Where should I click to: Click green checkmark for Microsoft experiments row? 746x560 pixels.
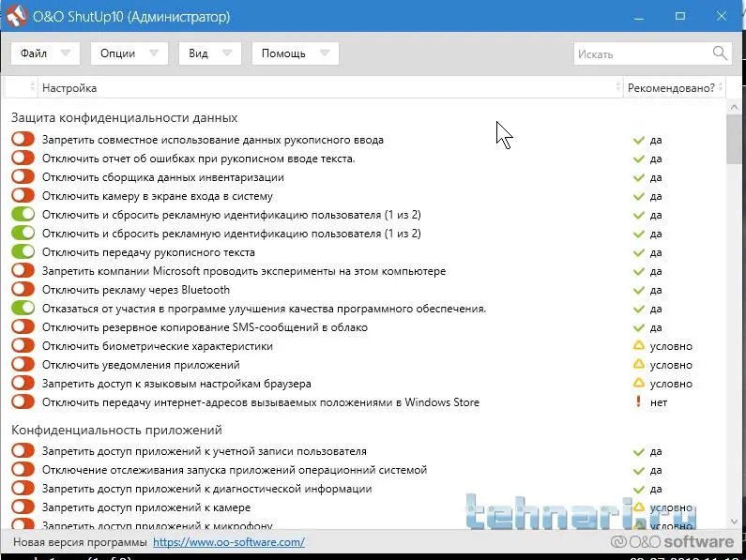click(638, 272)
